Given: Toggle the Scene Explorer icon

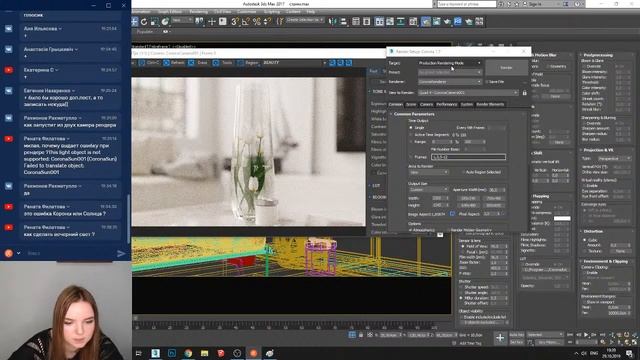Looking at the screenshot, I should (356, 21).
